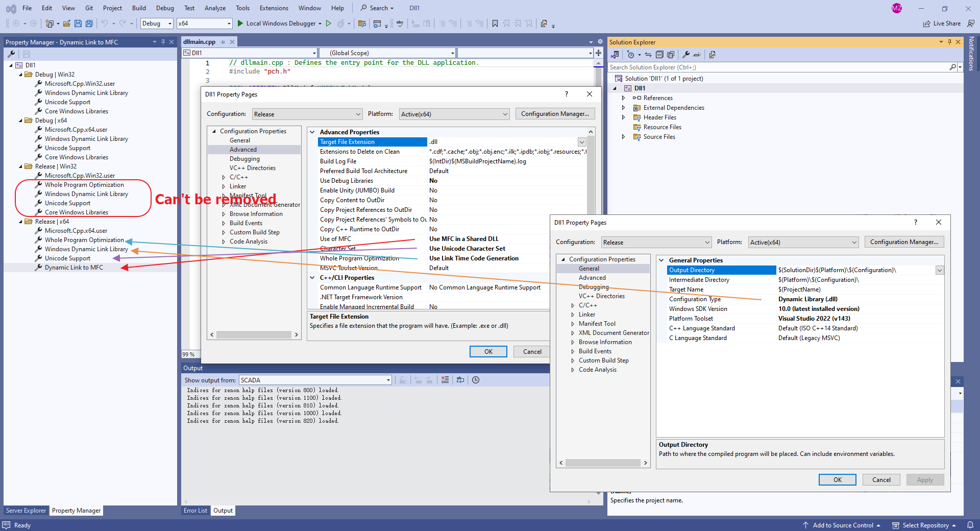980x531 pixels.
Task: Click the Open File folder toolbar icon
Action: click(67, 23)
